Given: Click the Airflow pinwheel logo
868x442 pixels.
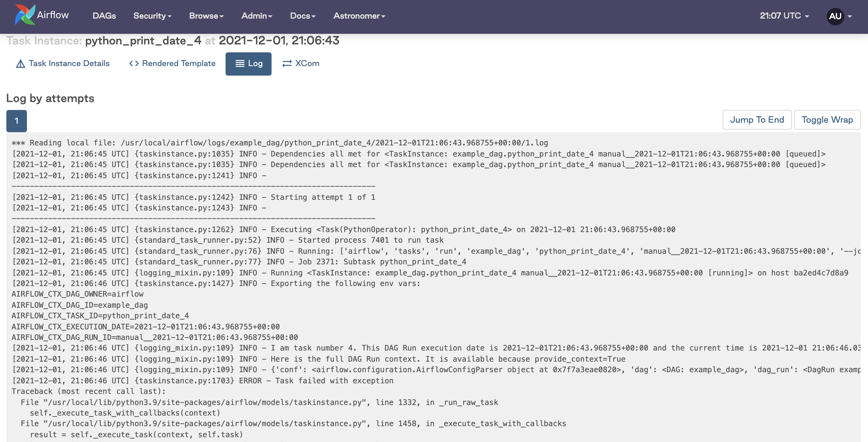Looking at the screenshot, I should pyautogui.click(x=25, y=15).
